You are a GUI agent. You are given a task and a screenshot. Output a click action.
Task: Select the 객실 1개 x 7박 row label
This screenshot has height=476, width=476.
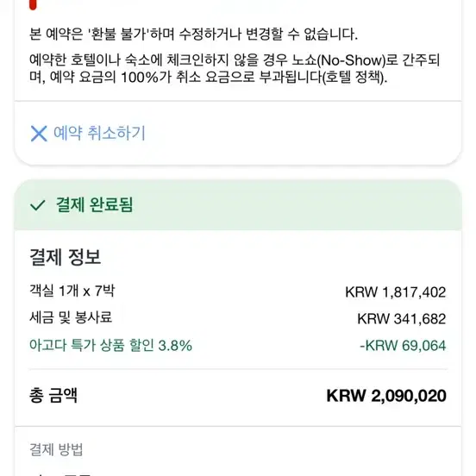[72, 291]
